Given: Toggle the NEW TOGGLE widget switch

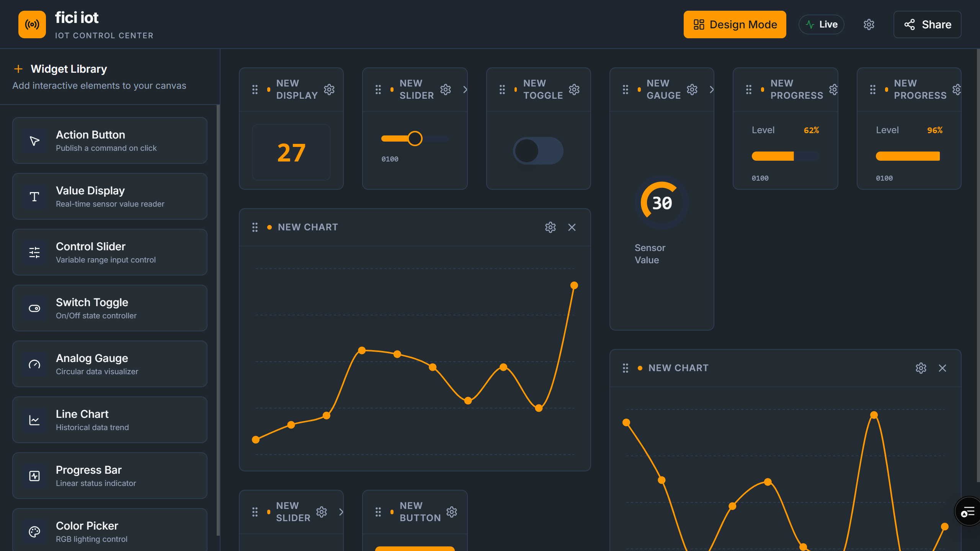Looking at the screenshot, I should (538, 151).
